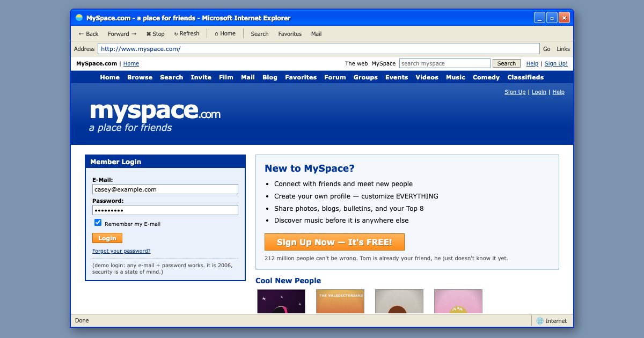The height and width of the screenshot is (338, 644).
Task: Open Sign Up! link in the top bar
Action: point(556,63)
